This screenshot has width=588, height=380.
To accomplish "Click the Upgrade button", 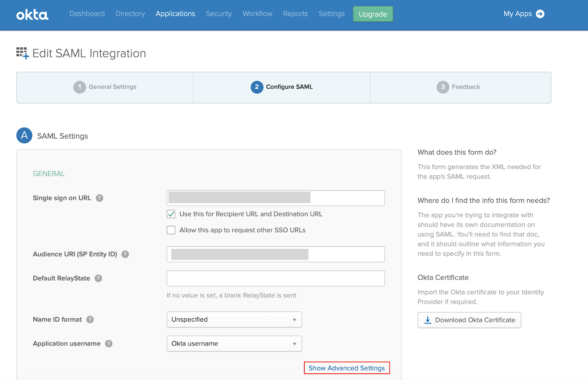I will tap(373, 14).
